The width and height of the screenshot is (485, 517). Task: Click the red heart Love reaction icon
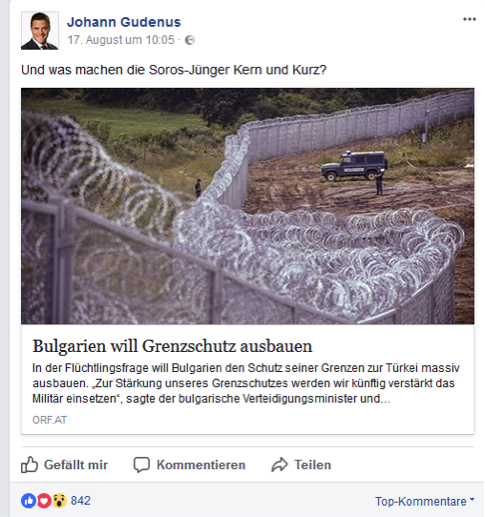point(44,501)
